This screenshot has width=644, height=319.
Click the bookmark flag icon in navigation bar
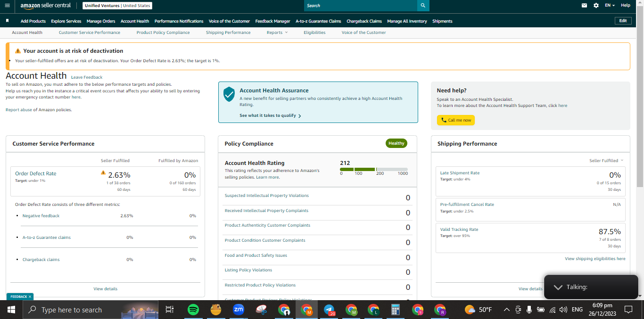point(8,21)
